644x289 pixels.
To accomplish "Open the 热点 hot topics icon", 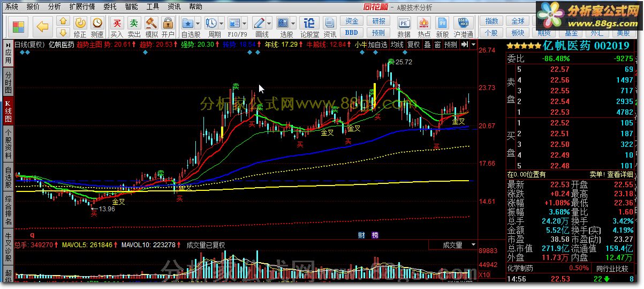I will [x=424, y=27].
